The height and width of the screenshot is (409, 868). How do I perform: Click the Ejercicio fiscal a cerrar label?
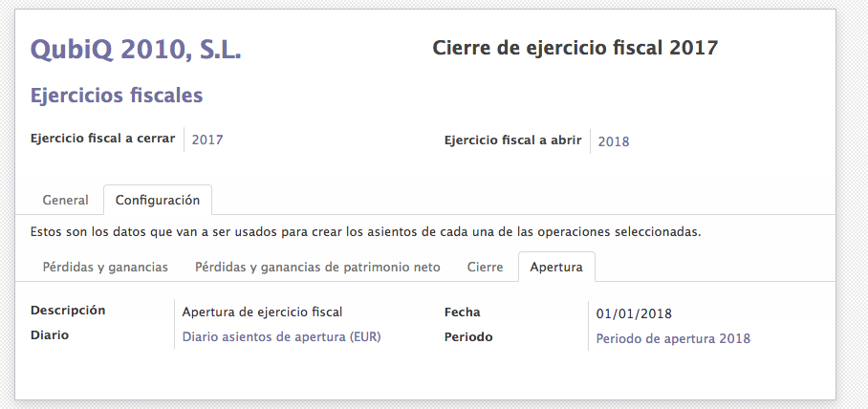(x=102, y=139)
